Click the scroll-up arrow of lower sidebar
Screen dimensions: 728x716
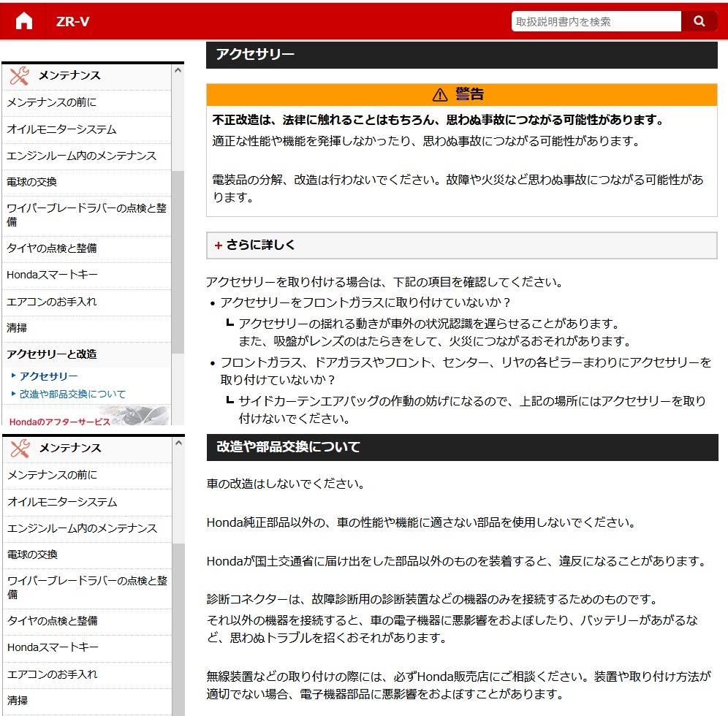(178, 443)
